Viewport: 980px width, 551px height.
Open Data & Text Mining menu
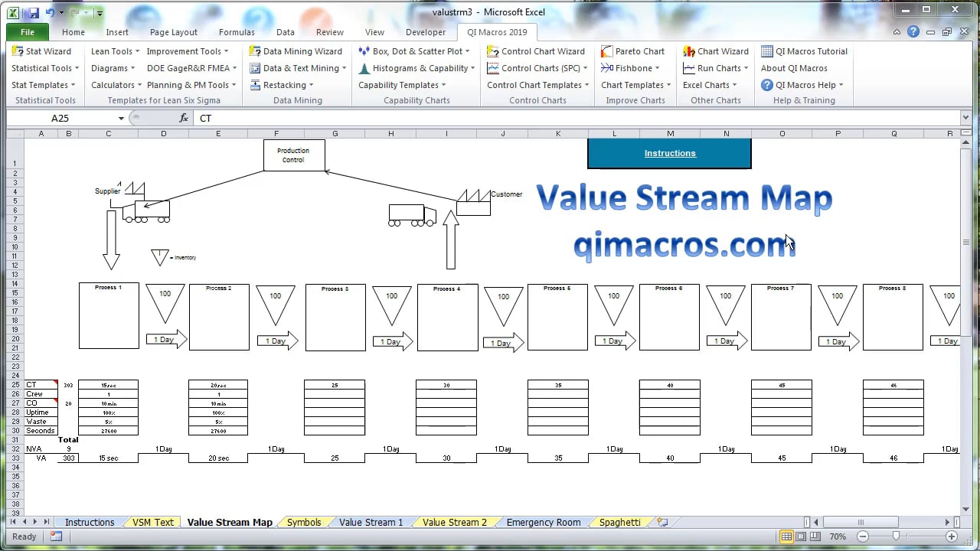pyautogui.click(x=298, y=68)
